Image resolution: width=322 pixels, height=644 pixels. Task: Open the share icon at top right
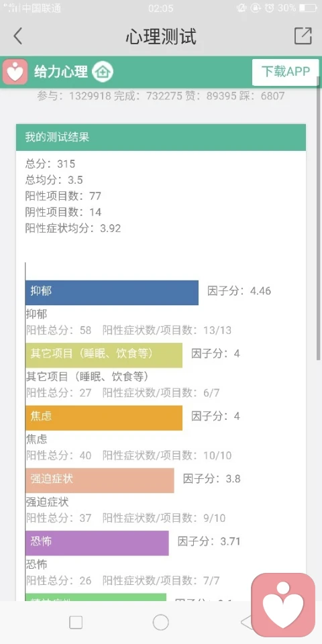[303, 36]
